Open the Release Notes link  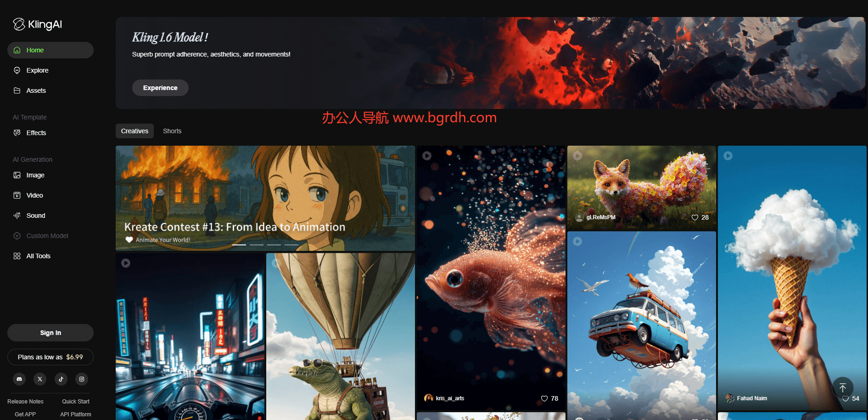(x=25, y=402)
